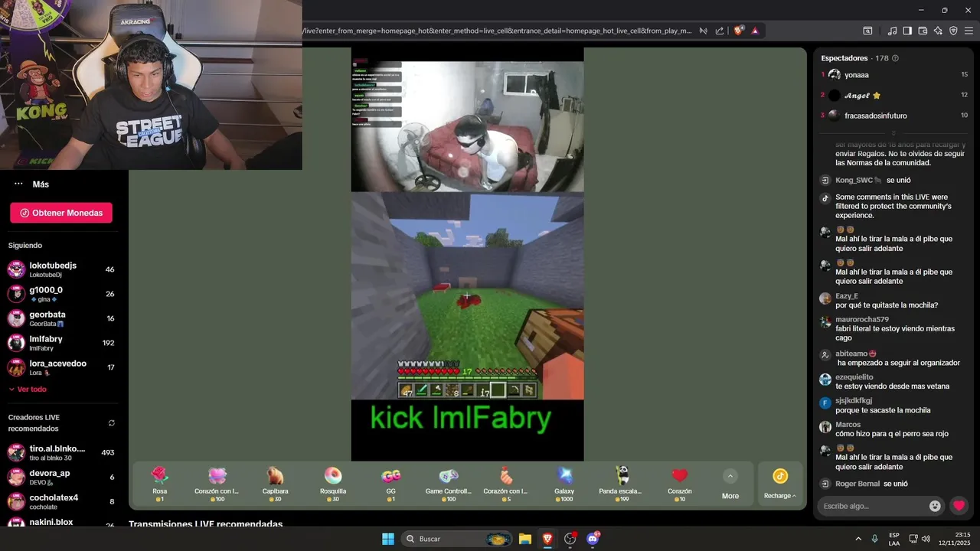This screenshot has width=980, height=551.
Task: Open emoji picker in chat box
Action: tap(935, 506)
